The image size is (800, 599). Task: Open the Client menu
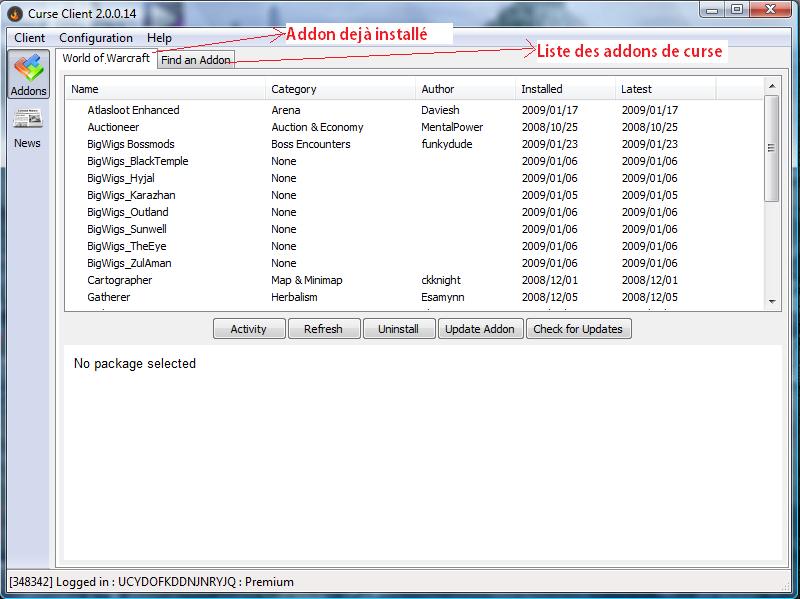(x=30, y=38)
